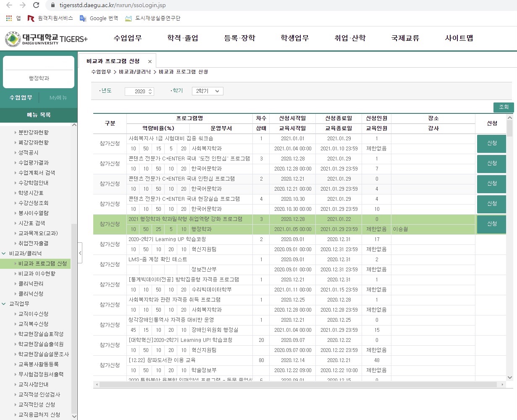Viewport: 517px width, 420px height.
Task: Open the 도시재생실증연구단 bookmark
Action: click(x=153, y=18)
